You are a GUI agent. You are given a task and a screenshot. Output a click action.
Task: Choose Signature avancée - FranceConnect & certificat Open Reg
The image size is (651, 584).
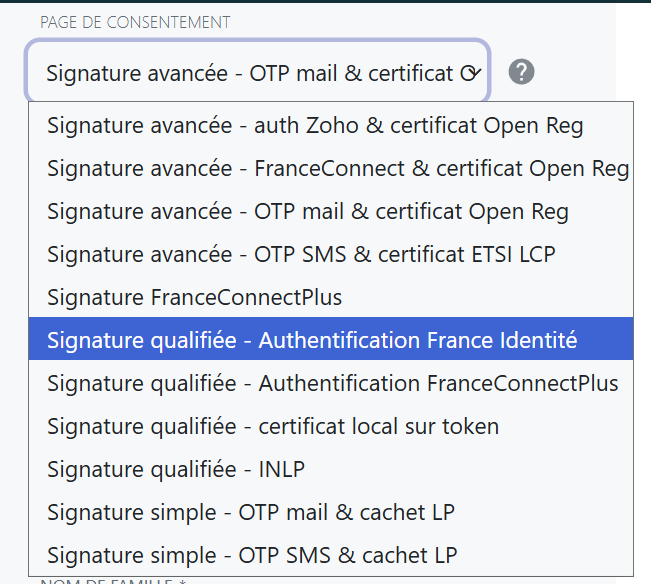coord(331,169)
